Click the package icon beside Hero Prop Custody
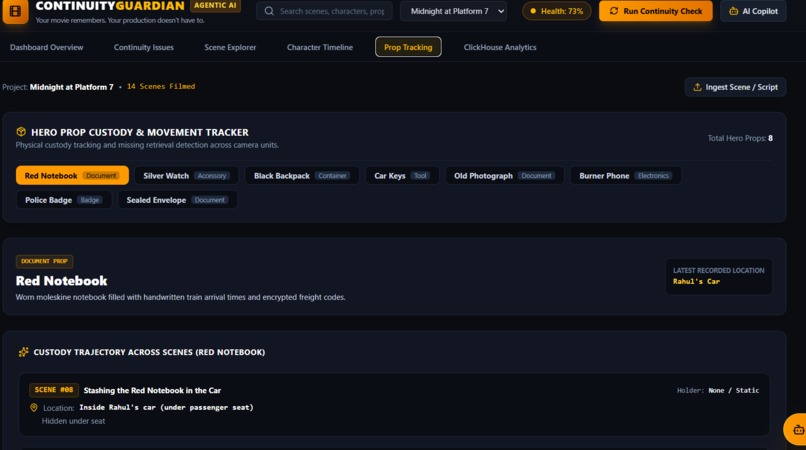The image size is (806, 450). pyautogui.click(x=21, y=132)
